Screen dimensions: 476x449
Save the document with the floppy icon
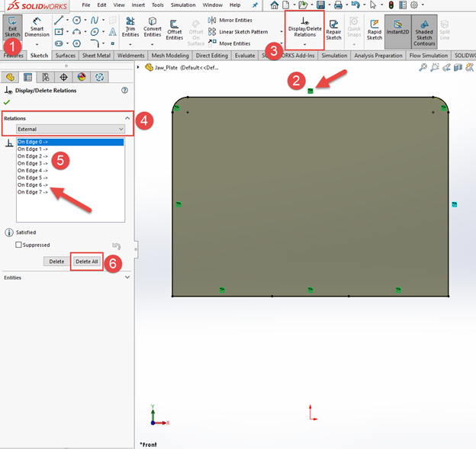pyautogui.click(x=320, y=5)
